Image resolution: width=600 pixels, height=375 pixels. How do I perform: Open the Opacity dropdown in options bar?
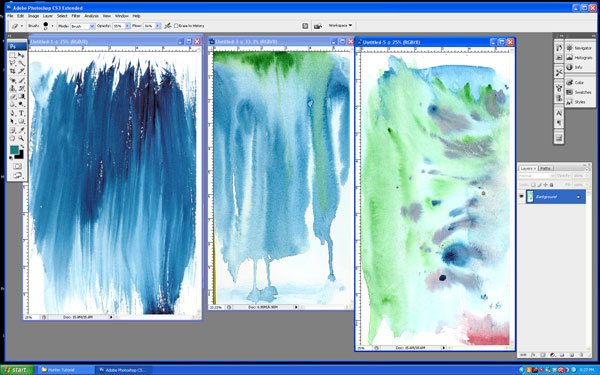(x=127, y=26)
